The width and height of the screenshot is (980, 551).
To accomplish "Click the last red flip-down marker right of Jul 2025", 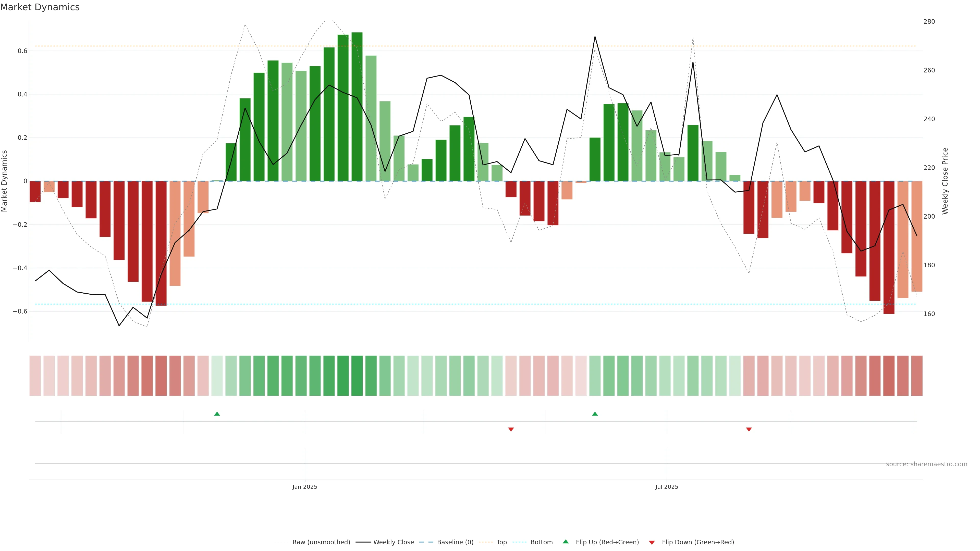I will pos(749,429).
